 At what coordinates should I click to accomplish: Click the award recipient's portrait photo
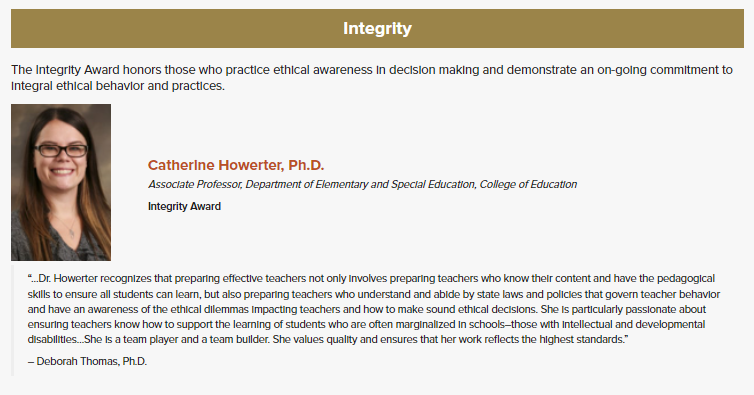click(x=61, y=182)
